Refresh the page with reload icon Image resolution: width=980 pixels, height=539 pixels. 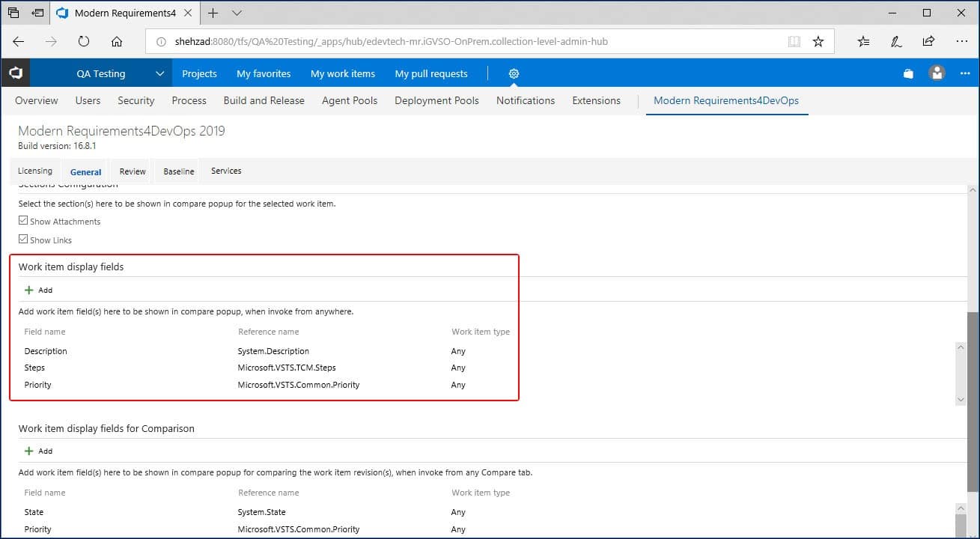tap(84, 42)
